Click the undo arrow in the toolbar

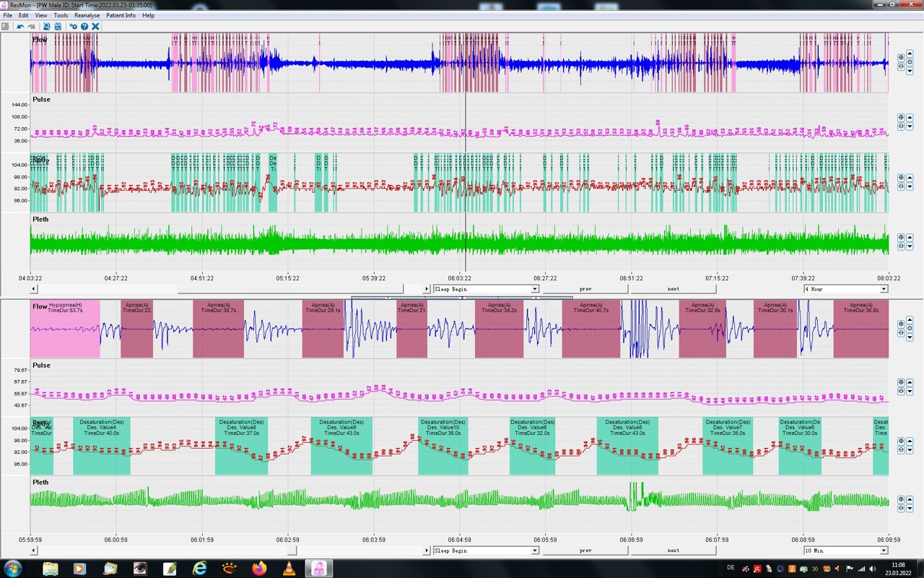coord(20,27)
